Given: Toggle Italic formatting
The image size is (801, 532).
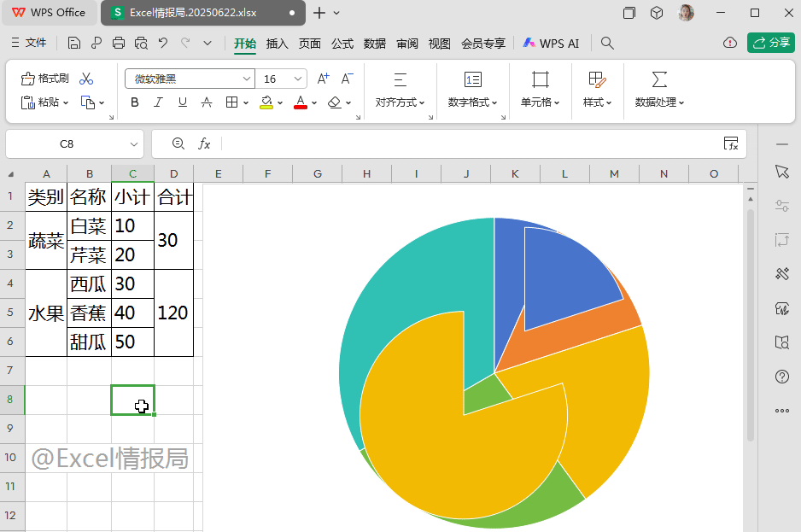Looking at the screenshot, I should (158, 102).
